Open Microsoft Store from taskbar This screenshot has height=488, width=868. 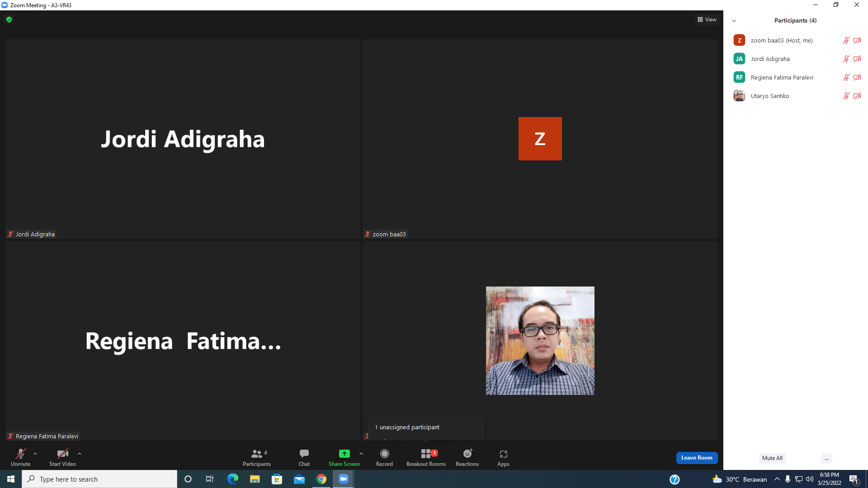[277, 479]
